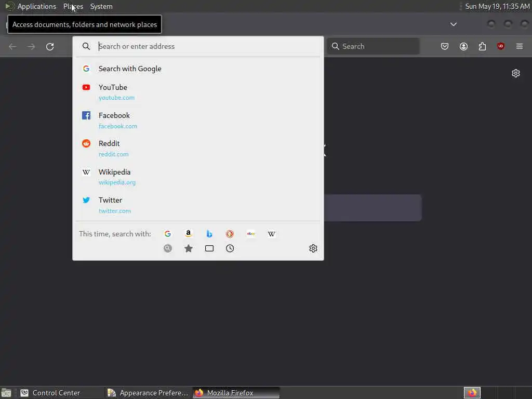Open the YouTube suggestion
Viewport: 532px width, 399px height.
pos(198,92)
